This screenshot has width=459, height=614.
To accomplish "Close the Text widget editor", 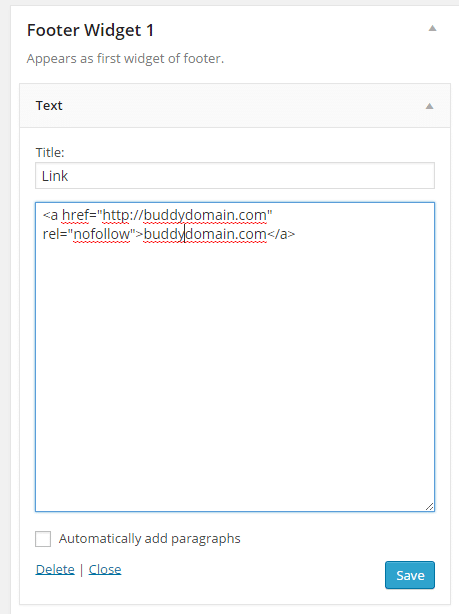I will point(105,569).
